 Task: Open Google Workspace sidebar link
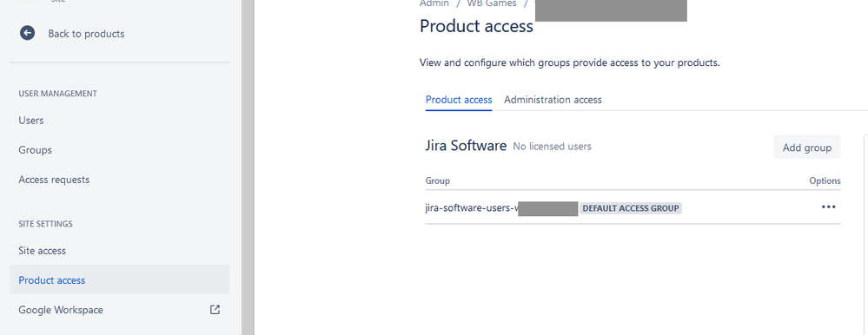[x=61, y=310]
